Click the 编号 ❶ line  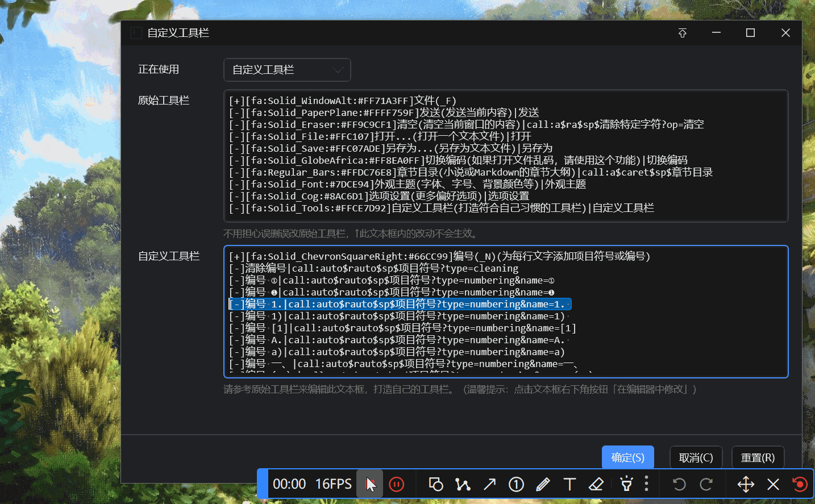392,292
